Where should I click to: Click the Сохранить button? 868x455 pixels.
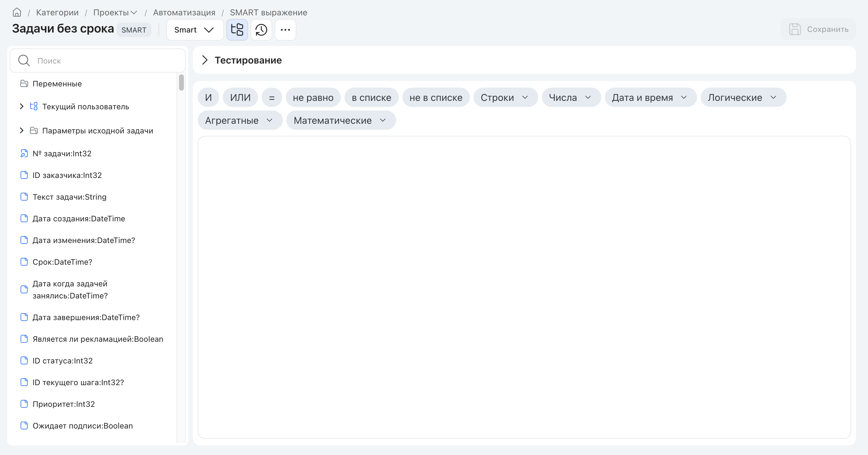point(818,29)
